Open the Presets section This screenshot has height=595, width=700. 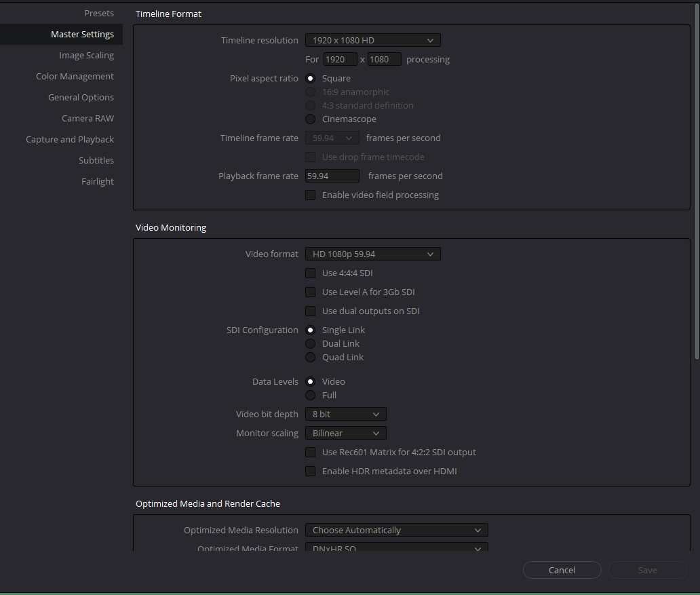click(98, 13)
